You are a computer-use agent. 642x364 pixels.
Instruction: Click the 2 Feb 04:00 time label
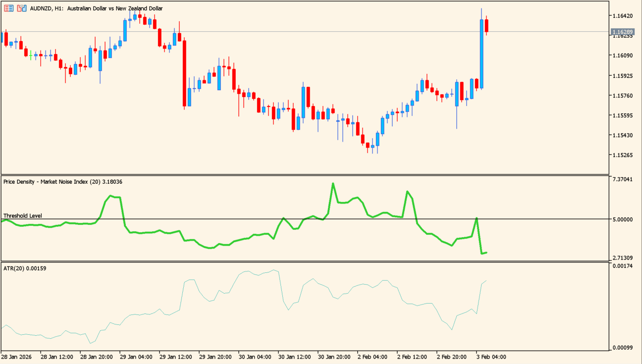374,357
